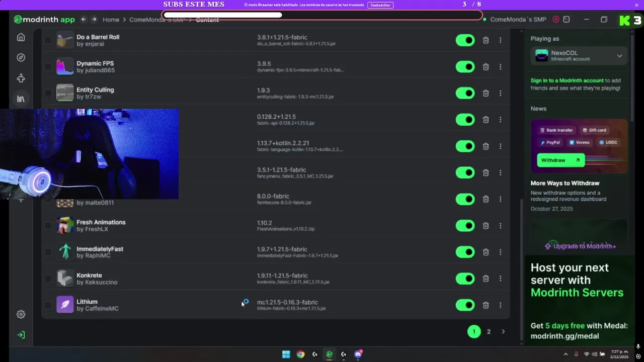
Task: Open more options for Lithium
Action: [500, 305]
